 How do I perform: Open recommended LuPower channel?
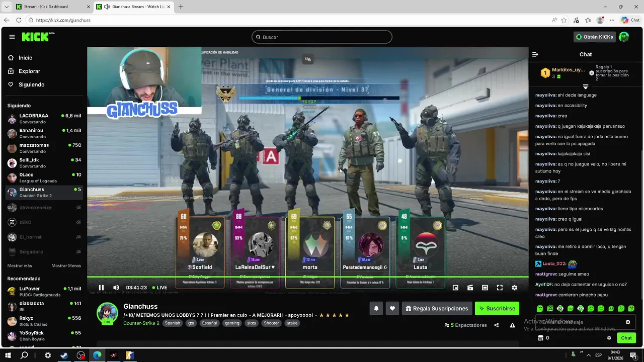pos(44,292)
